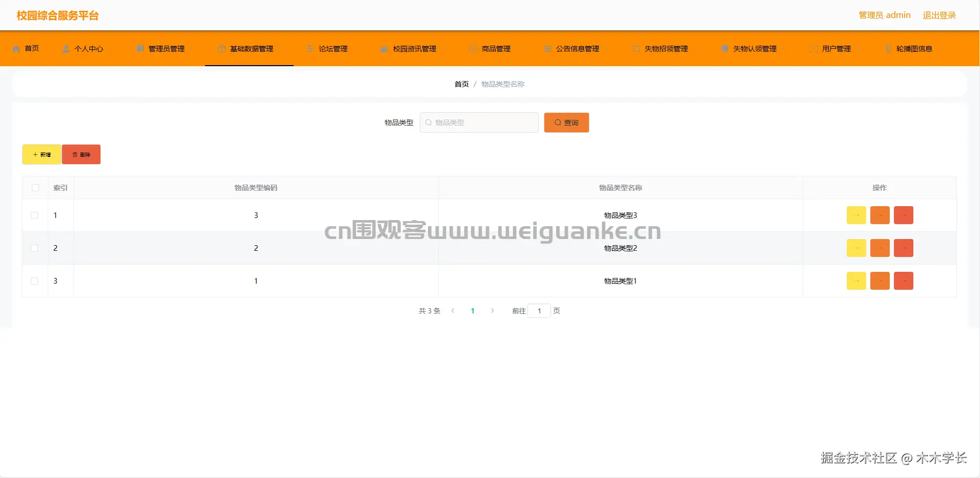Go to the previous page arrow

[x=453, y=311]
